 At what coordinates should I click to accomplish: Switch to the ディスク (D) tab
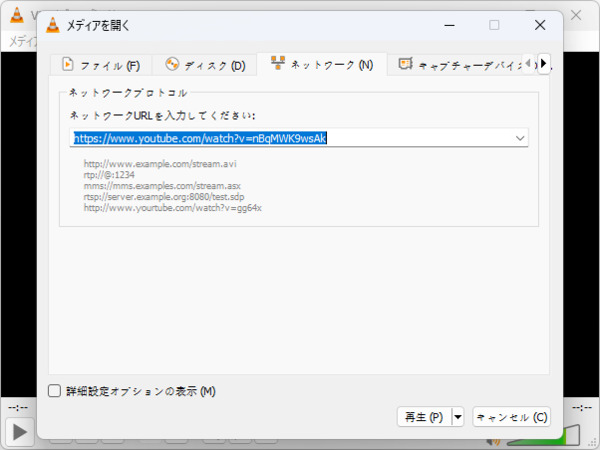tap(205, 65)
